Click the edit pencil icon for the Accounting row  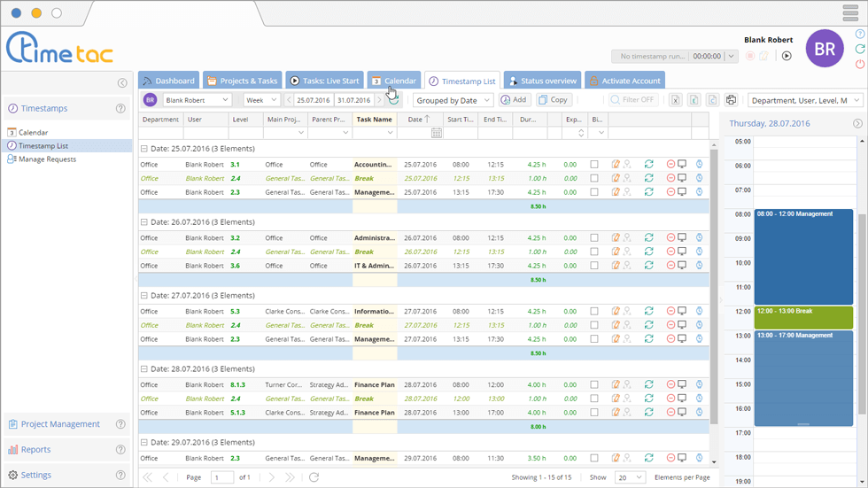click(616, 165)
